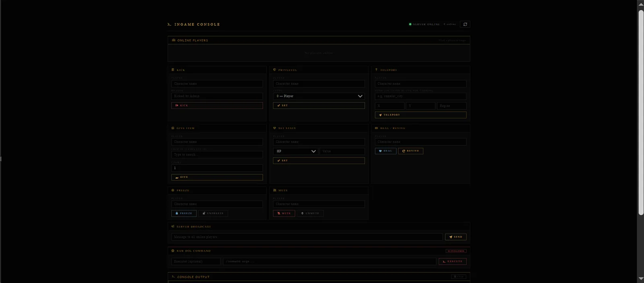Viewport: 644px width, 283px height.
Task: Click the 'SERVER ONLINE' status text
Action: tap(426, 24)
